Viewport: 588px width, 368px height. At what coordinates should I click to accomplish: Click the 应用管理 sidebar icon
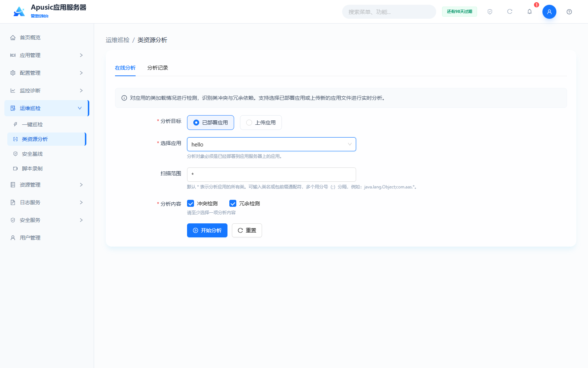tap(13, 55)
